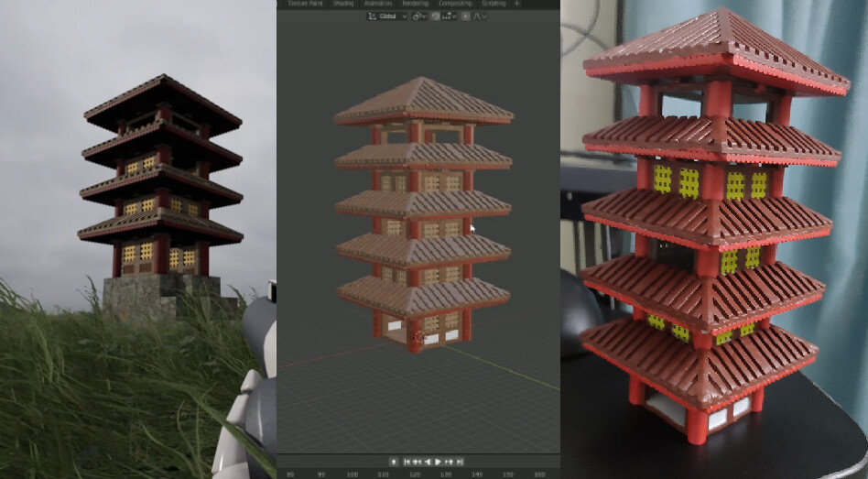
Task: Open the Compositing workspace tab
Action: tap(455, 4)
